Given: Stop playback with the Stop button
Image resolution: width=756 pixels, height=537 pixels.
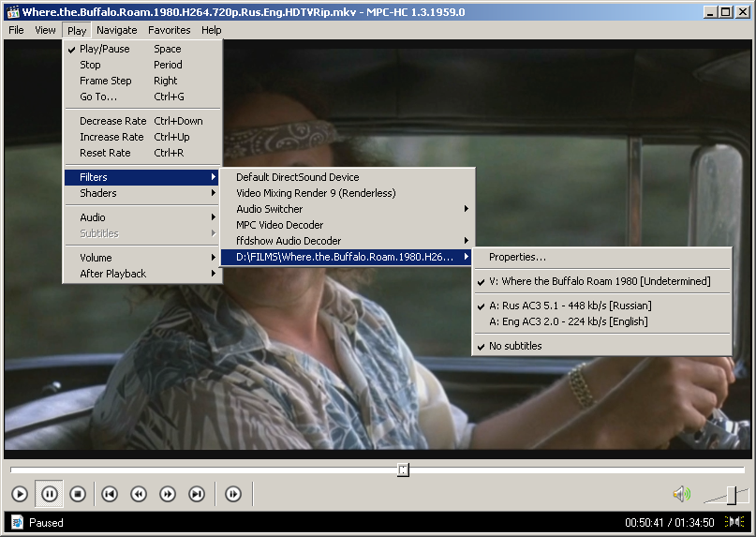Looking at the screenshot, I should (79, 494).
